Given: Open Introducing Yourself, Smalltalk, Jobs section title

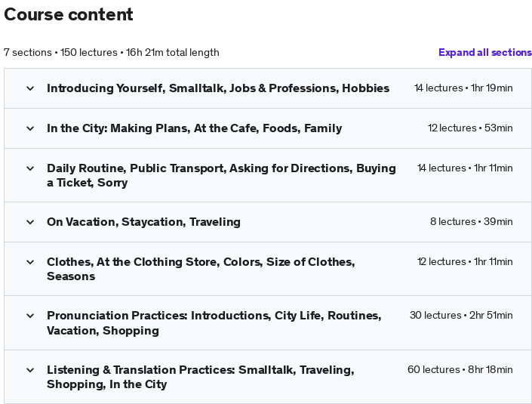Looking at the screenshot, I should point(218,88).
